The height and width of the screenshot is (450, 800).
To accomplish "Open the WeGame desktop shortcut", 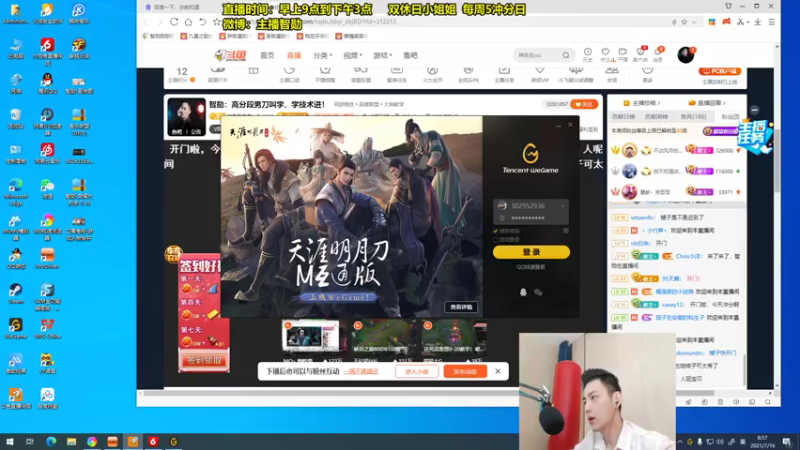I will click(x=15, y=328).
